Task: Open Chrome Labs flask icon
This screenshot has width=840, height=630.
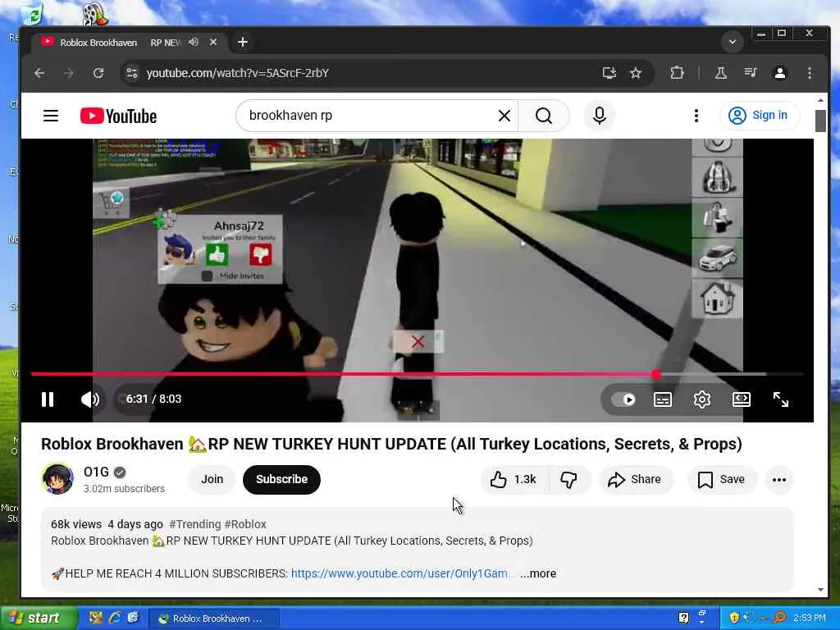Action: [x=721, y=73]
